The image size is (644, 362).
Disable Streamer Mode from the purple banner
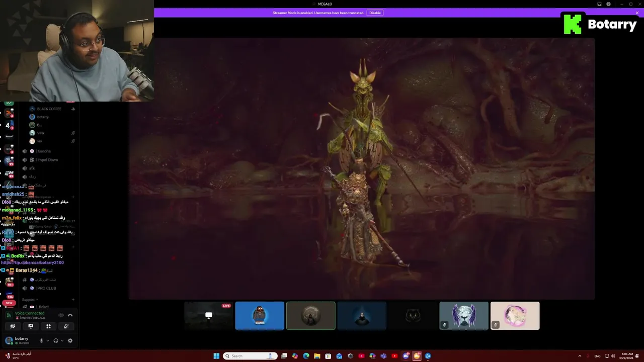(375, 13)
